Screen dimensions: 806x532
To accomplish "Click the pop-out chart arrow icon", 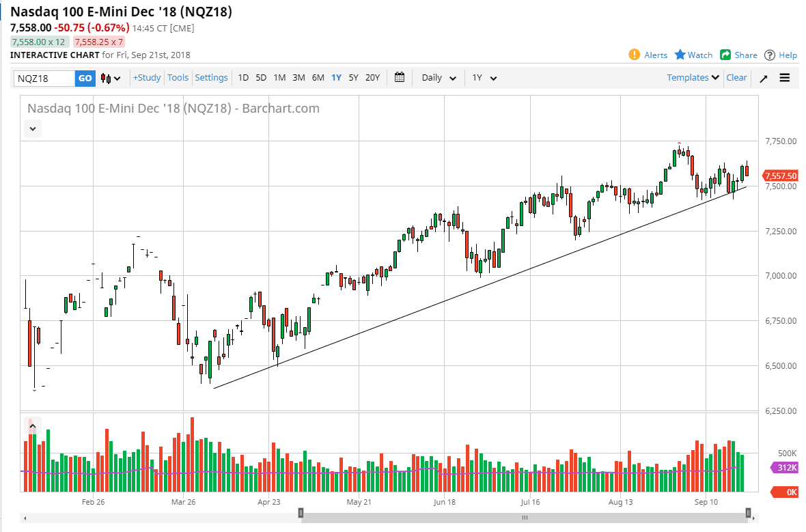I will 764,78.
